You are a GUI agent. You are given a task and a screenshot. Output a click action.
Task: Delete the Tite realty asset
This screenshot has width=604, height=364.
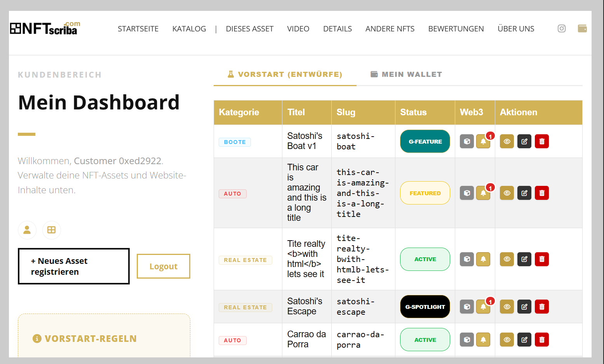(x=542, y=259)
